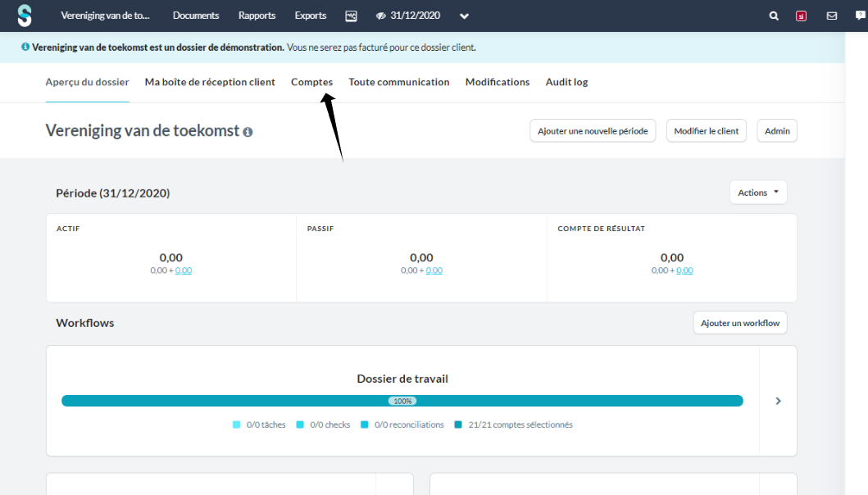
Task: Open the Documents menu
Action: pyautogui.click(x=196, y=16)
